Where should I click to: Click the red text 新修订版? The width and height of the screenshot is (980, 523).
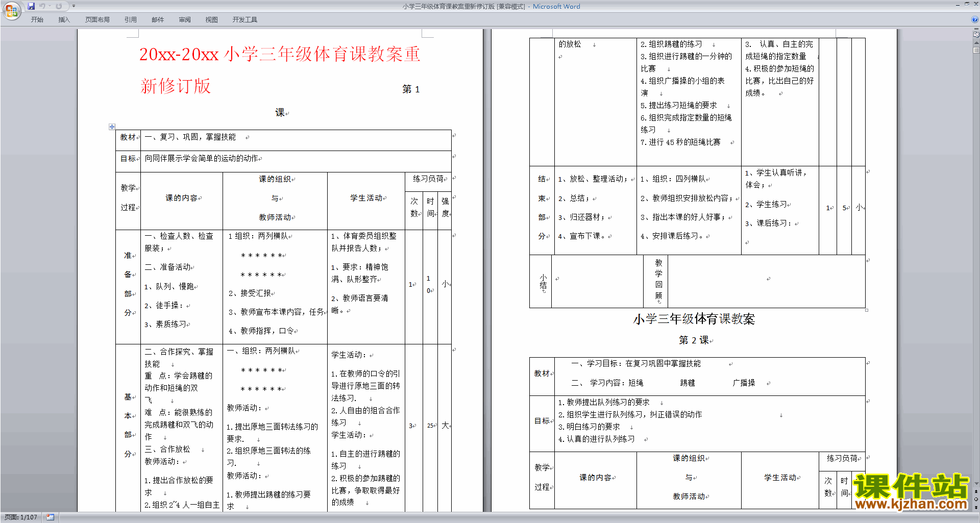[176, 86]
